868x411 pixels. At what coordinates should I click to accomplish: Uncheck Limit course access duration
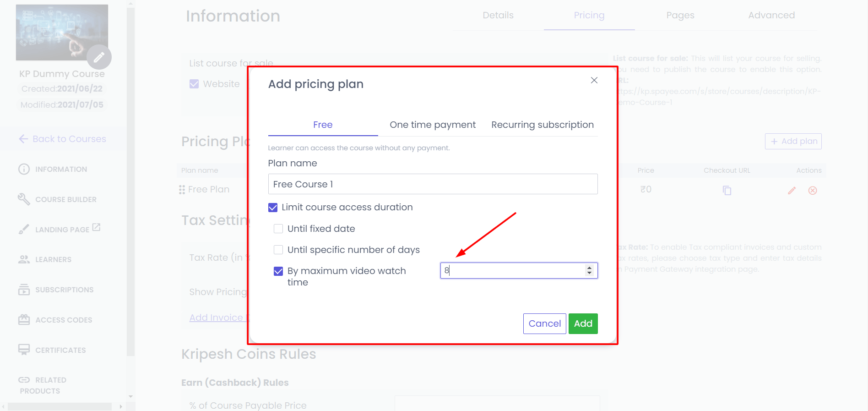273,208
